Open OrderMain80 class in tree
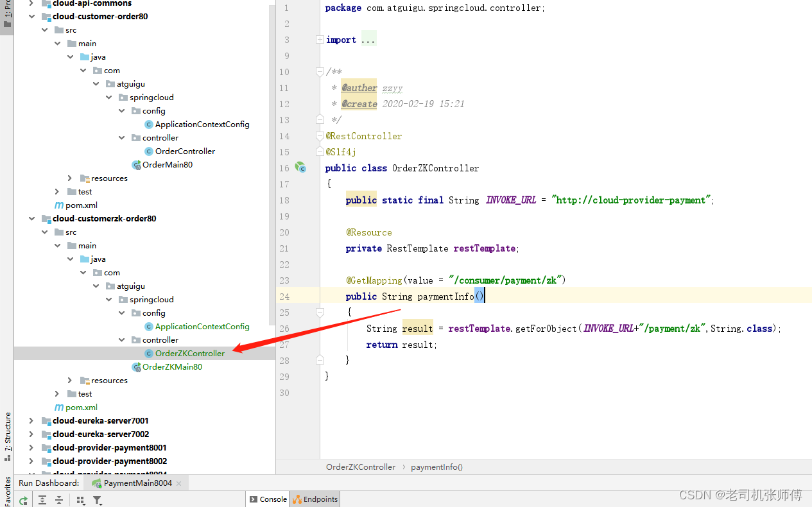The width and height of the screenshot is (812, 507). [x=168, y=165]
